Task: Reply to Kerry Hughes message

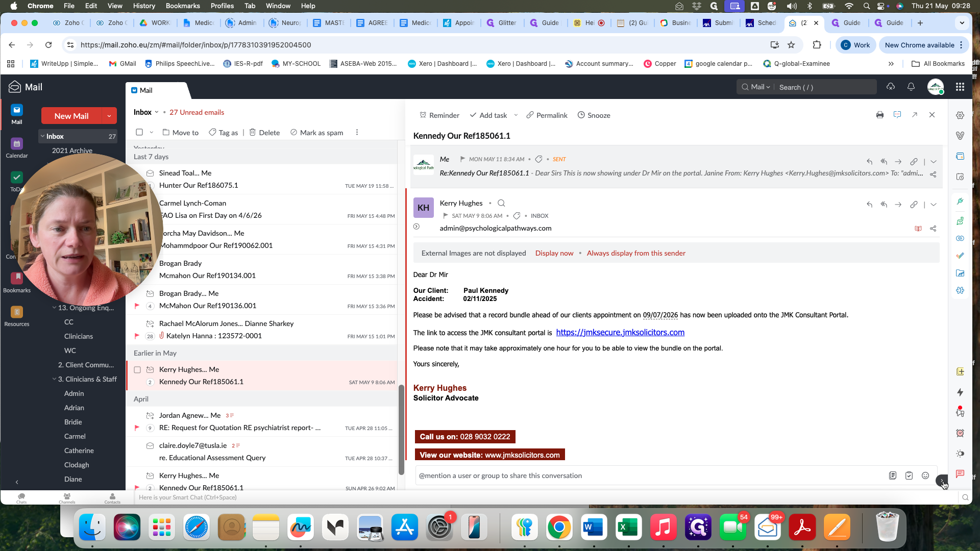Action: (x=869, y=205)
